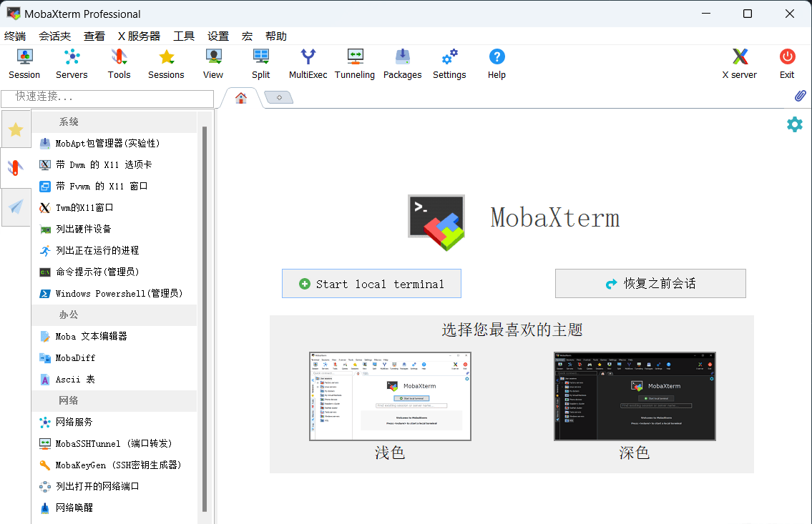Click the 办公 section header

[114, 315]
